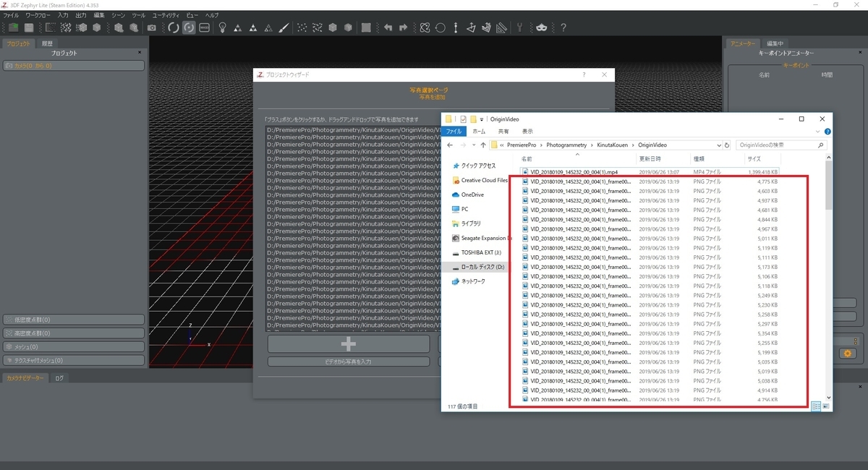Click the new project icon in Zephyr toolbar
Image resolution: width=868 pixels, height=470 pixels.
[x=13, y=27]
